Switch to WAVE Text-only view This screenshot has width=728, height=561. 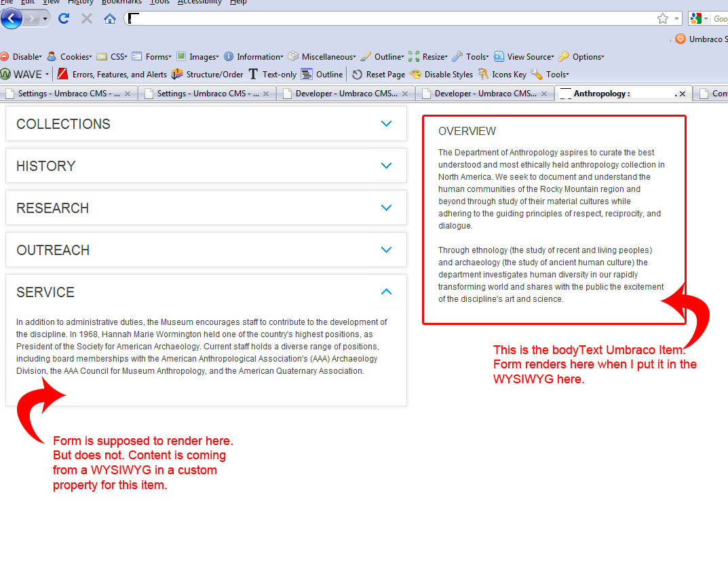[x=272, y=75]
